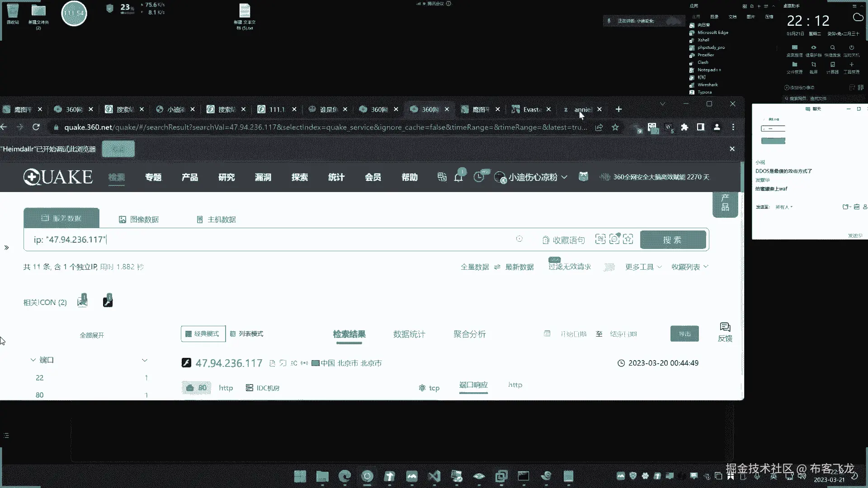
Task: Click the browser extensions puzzle icon
Action: [x=684, y=127]
